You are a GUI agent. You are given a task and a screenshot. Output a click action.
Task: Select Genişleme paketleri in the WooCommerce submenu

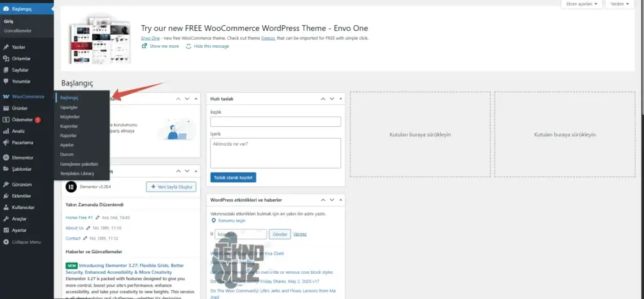pyautogui.click(x=79, y=164)
